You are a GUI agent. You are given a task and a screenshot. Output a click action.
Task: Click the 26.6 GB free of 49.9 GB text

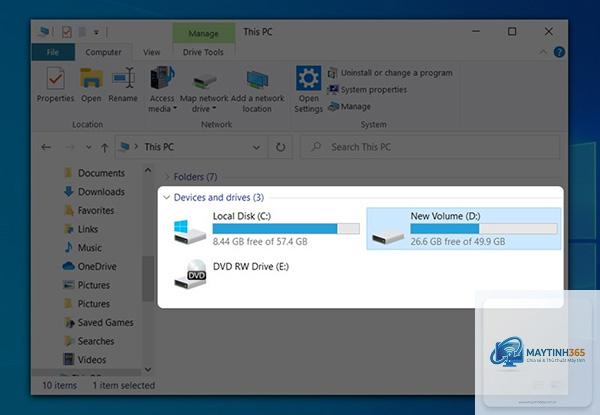tap(458, 242)
